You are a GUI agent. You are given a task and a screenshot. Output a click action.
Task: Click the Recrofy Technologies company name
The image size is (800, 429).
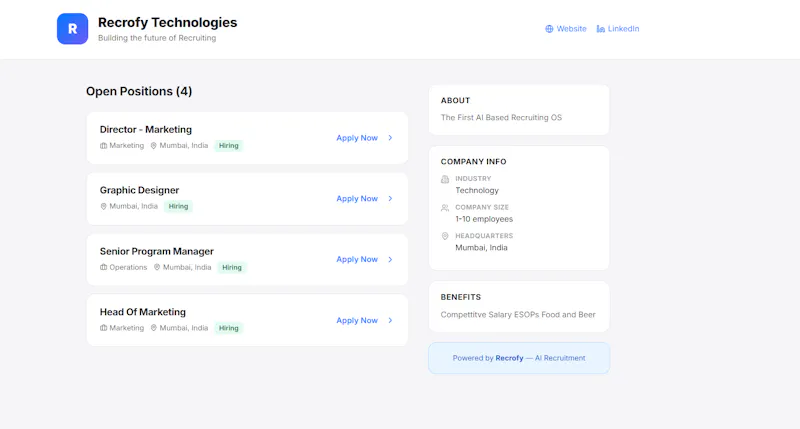click(x=167, y=22)
